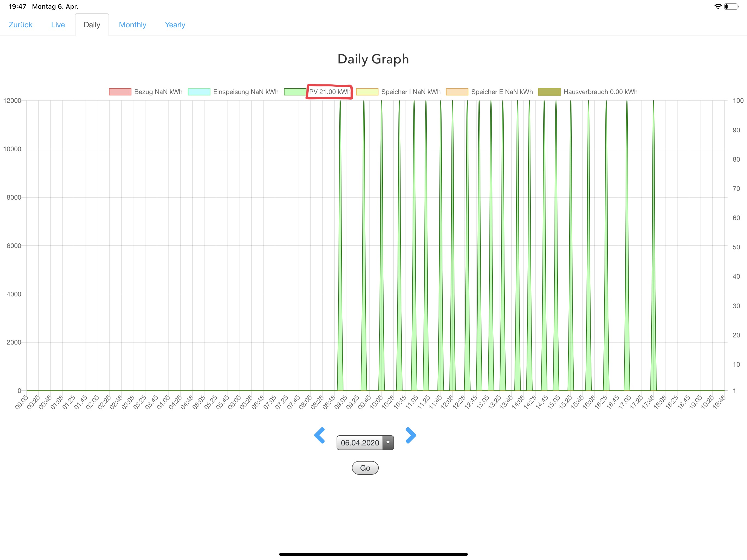Toggle Bezug dataset via red legend swatch
The height and width of the screenshot is (560, 747).
click(120, 92)
